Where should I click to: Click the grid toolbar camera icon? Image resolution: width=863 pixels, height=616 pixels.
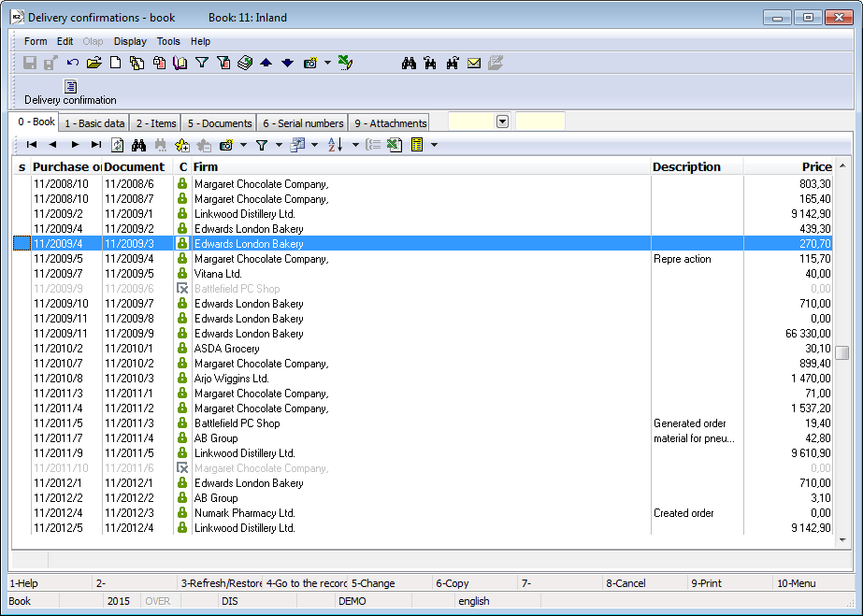(x=225, y=145)
